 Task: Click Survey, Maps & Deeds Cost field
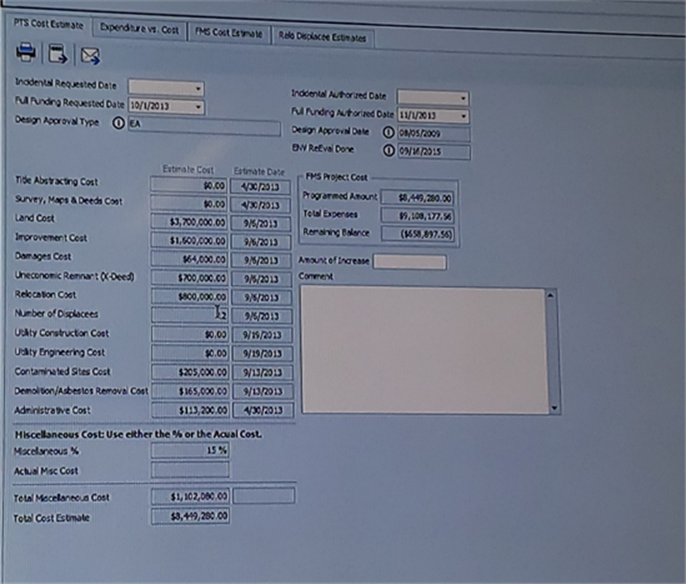tap(189, 204)
